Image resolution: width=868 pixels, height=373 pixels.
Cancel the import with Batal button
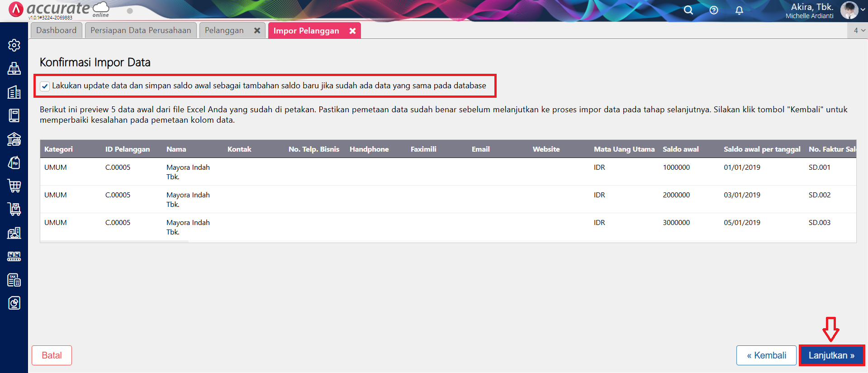pos(52,355)
